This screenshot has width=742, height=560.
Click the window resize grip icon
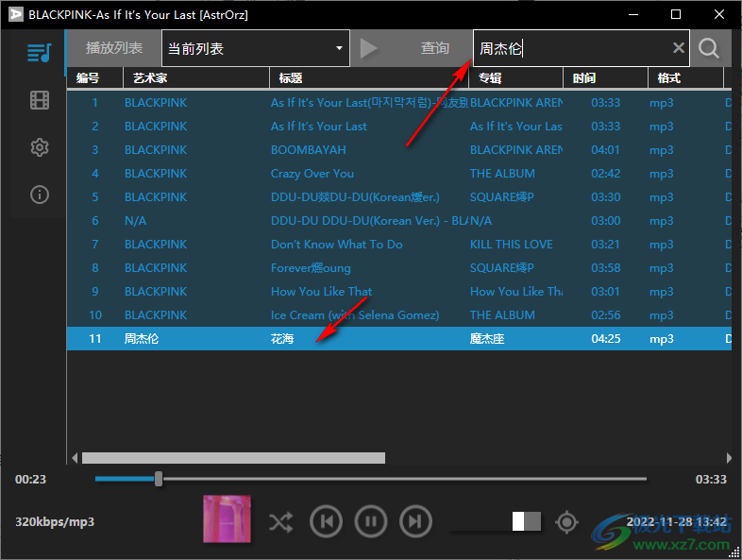pos(734,552)
